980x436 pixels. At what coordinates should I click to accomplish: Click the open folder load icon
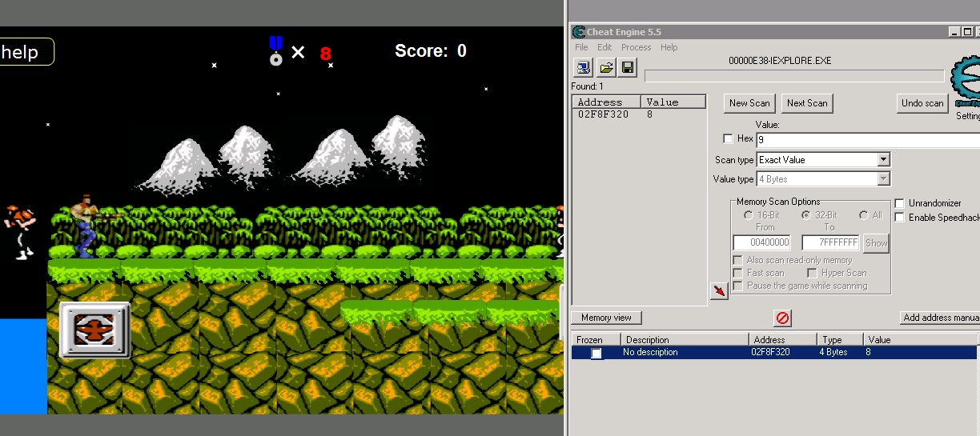coord(606,67)
